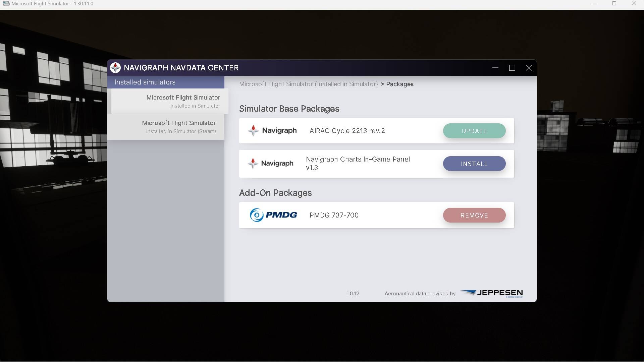Maximize the Navigraph Navdata Center window

pyautogui.click(x=512, y=68)
